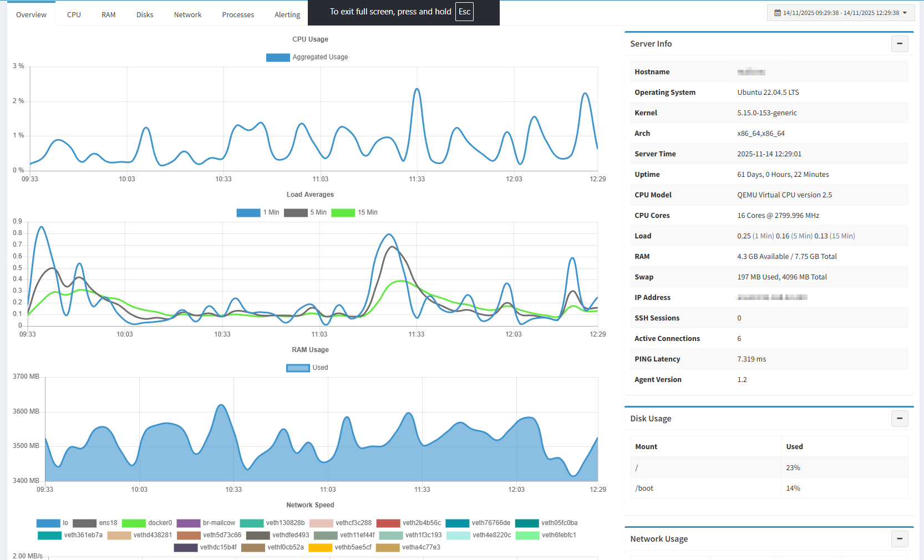Switch to the CPU tab

point(74,14)
